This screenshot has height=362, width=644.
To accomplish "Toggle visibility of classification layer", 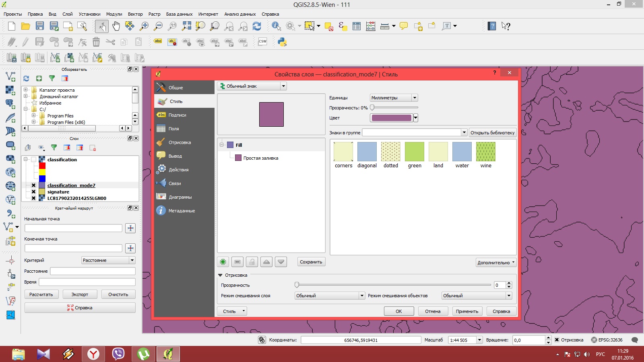I will point(34,160).
